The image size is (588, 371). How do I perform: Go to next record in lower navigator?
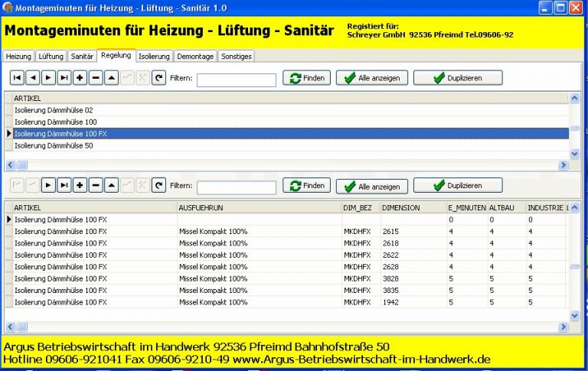tap(48, 185)
